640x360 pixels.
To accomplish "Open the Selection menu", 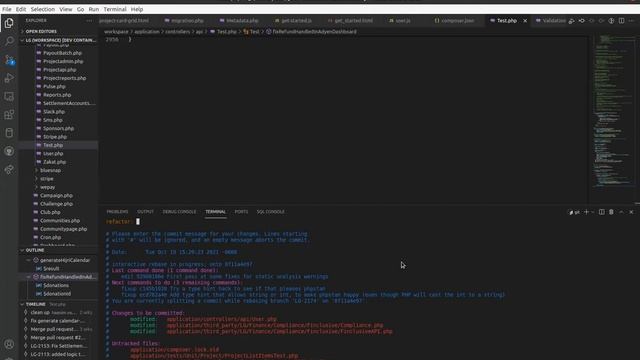I will (x=42, y=9).
